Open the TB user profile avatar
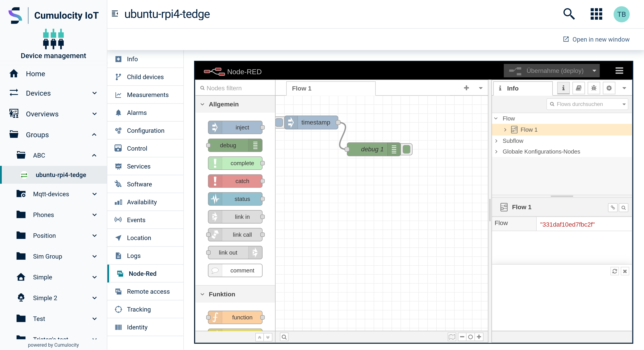Viewport: 644px width, 350px height. [x=621, y=14]
